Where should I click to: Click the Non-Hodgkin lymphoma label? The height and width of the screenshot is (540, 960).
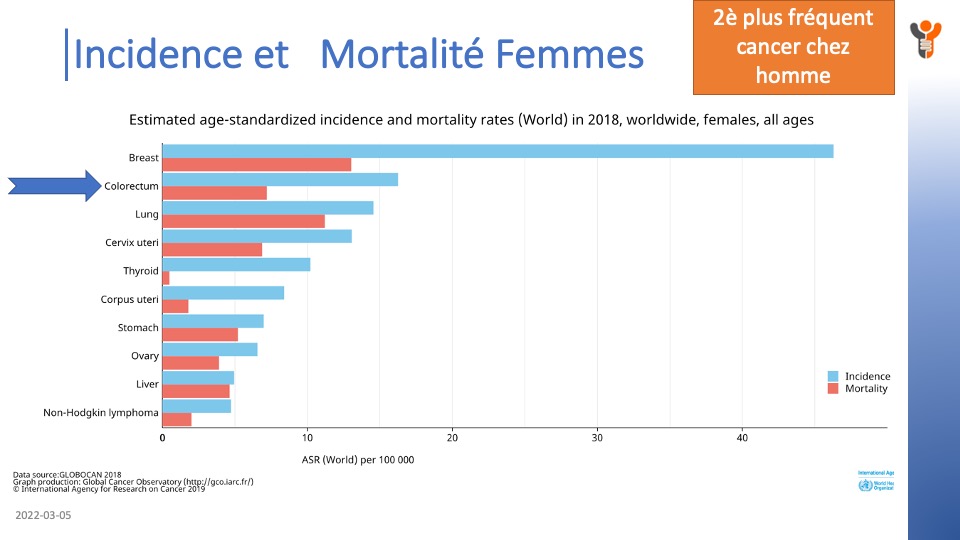(101, 413)
